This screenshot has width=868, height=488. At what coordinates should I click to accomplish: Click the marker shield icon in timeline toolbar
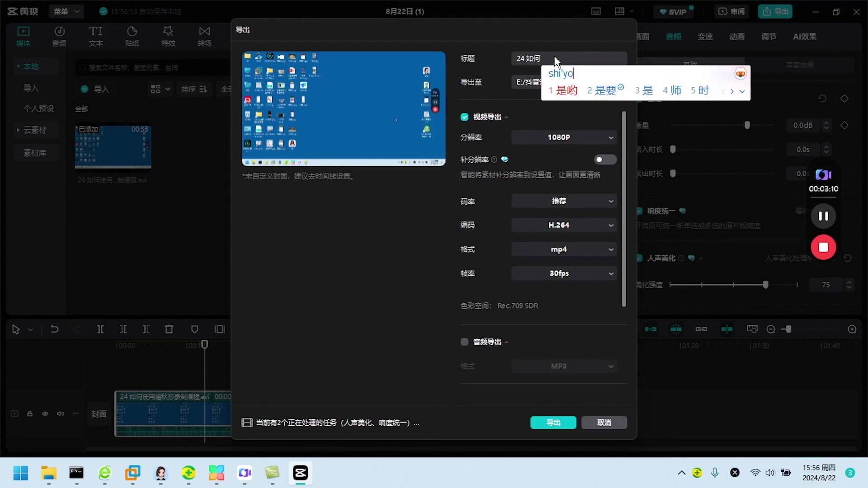(194, 329)
